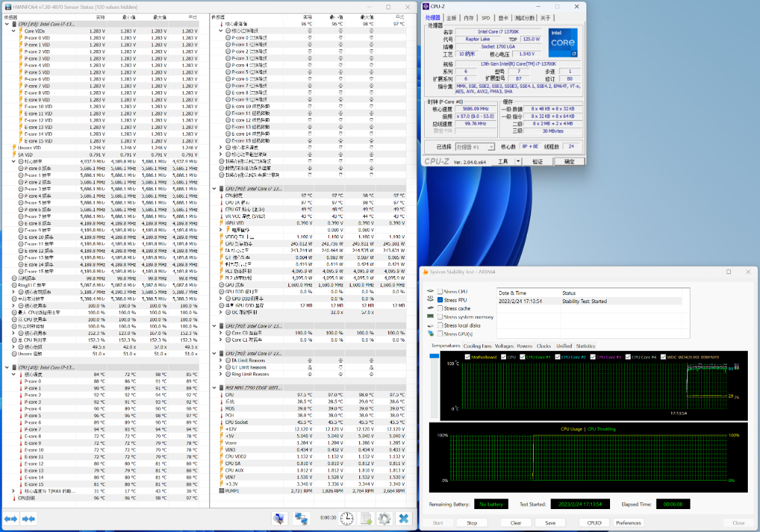The width and height of the screenshot is (760, 532).
Task: Click the HWiNFO clock reset timer icon
Action: point(346,518)
